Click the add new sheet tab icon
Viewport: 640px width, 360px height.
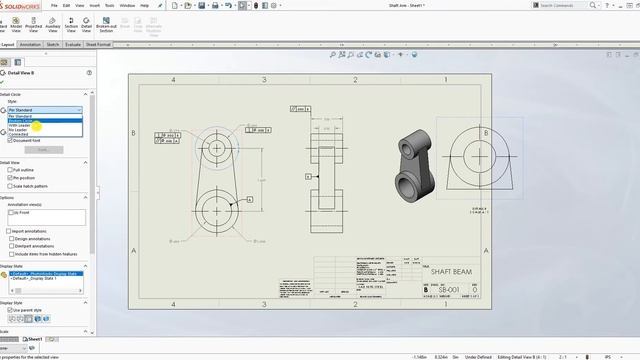pyautogui.click(x=52, y=339)
